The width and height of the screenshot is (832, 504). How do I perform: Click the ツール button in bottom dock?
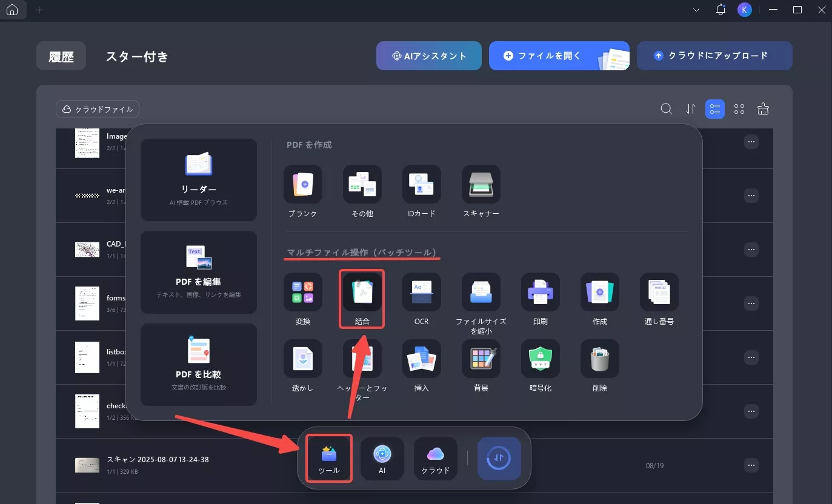pos(329,459)
